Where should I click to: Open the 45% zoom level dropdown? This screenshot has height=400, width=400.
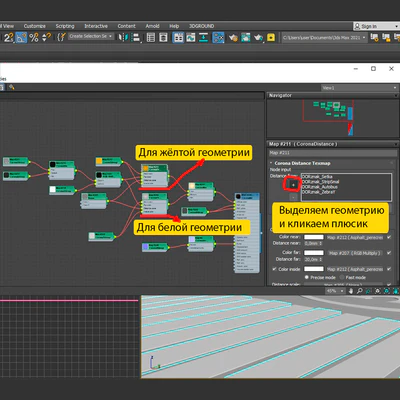335,291
